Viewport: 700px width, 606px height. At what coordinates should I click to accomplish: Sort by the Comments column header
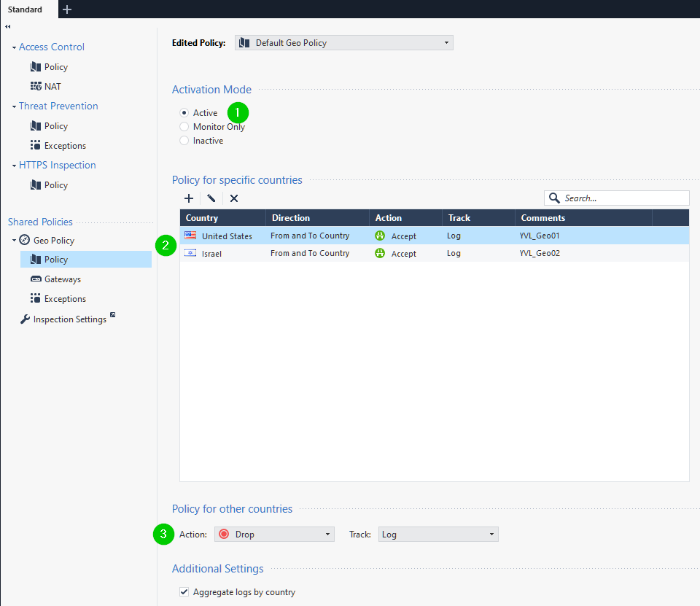(583, 218)
